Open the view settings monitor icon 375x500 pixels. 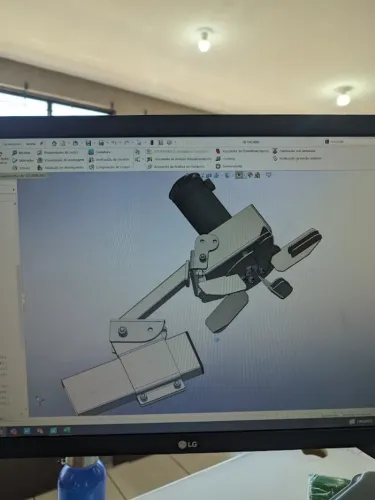pyautogui.click(x=269, y=175)
